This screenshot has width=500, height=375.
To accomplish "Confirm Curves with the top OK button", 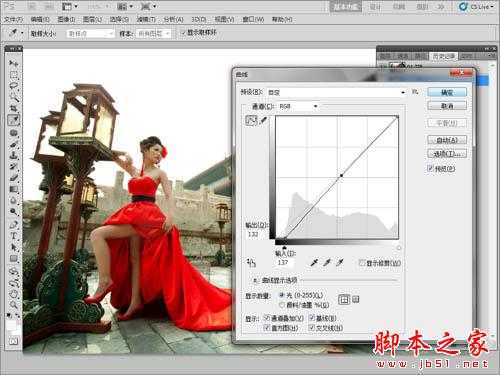I will [x=447, y=92].
